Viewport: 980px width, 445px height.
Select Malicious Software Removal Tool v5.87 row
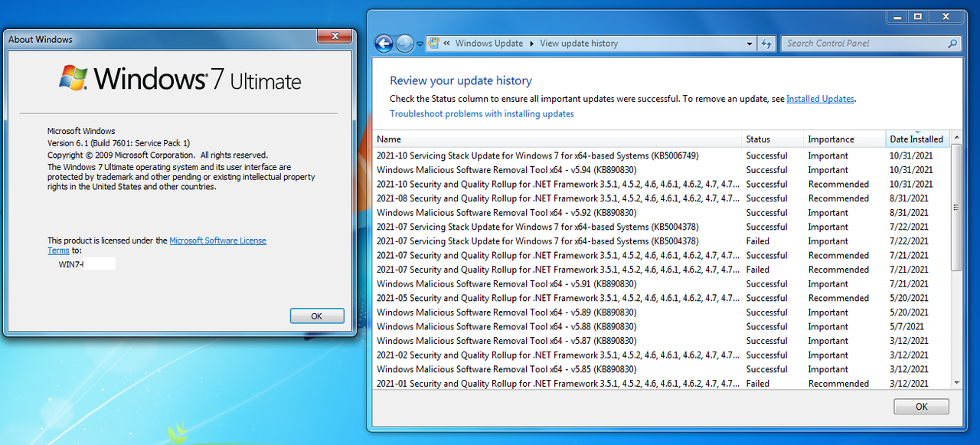coord(662,341)
